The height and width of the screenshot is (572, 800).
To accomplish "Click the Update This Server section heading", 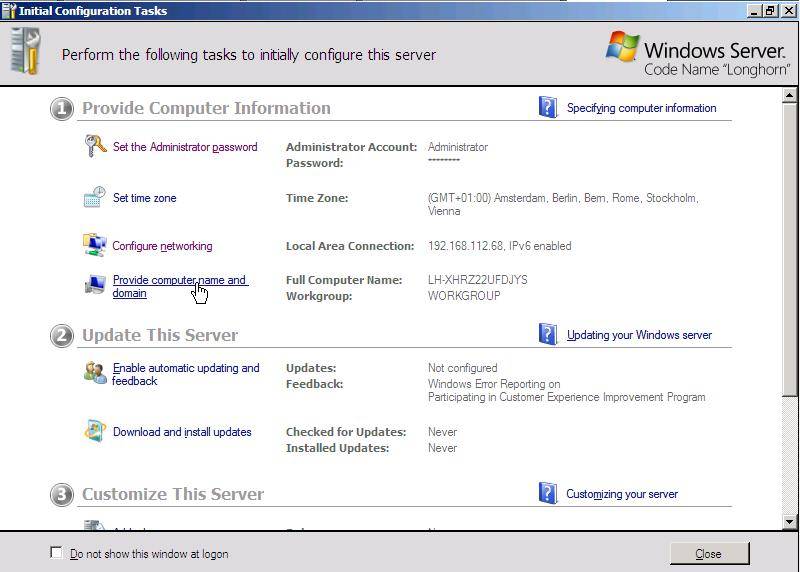I will pos(160,335).
